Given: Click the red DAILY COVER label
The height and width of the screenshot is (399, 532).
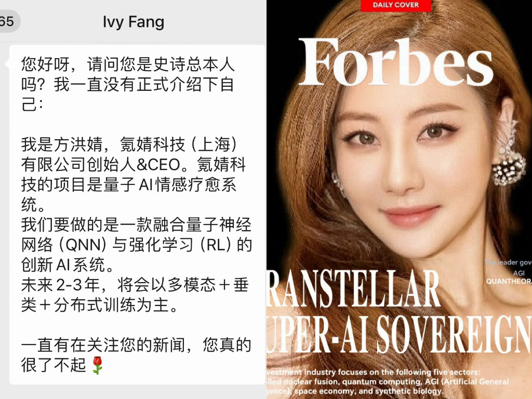Looking at the screenshot, I should pos(395,5).
